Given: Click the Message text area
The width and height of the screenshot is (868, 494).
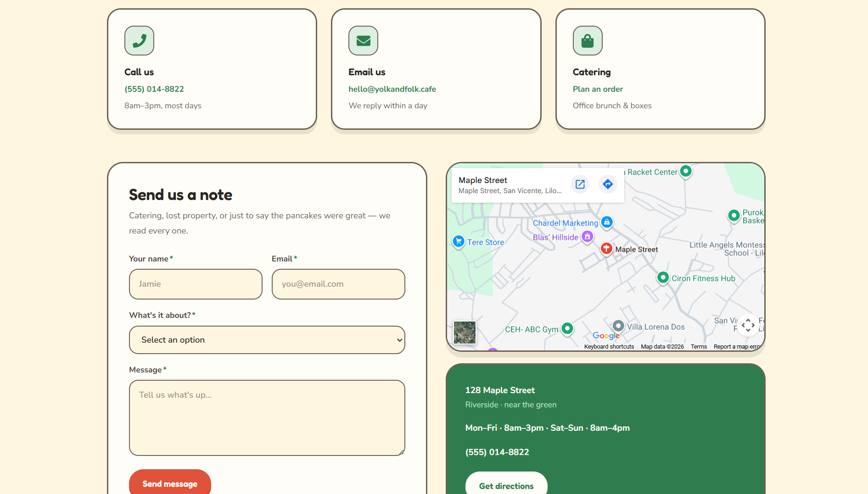Looking at the screenshot, I should pos(267,418).
